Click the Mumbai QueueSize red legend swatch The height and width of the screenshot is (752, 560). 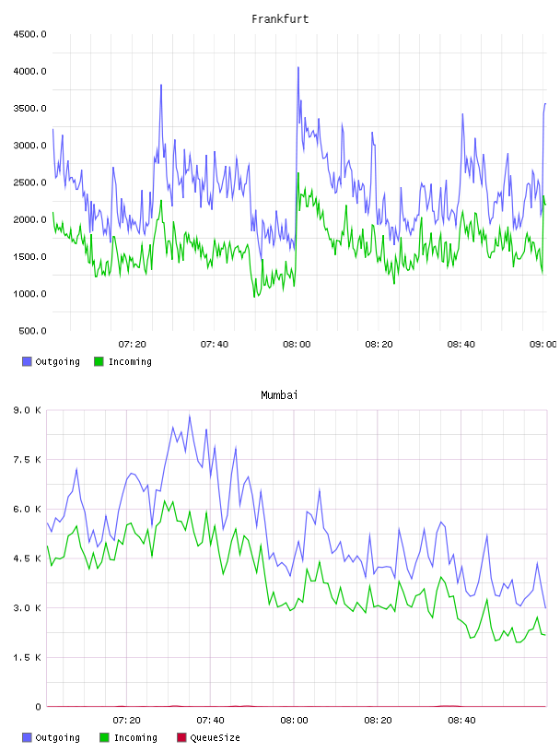pos(181,737)
